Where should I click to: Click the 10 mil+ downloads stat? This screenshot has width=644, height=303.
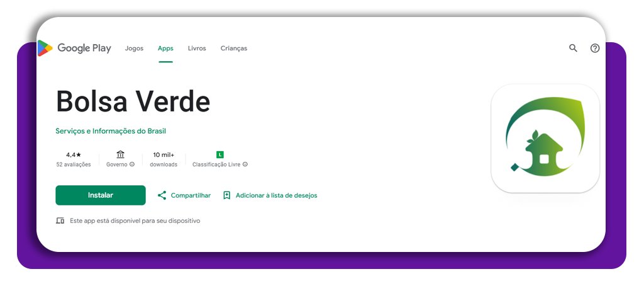164,154
